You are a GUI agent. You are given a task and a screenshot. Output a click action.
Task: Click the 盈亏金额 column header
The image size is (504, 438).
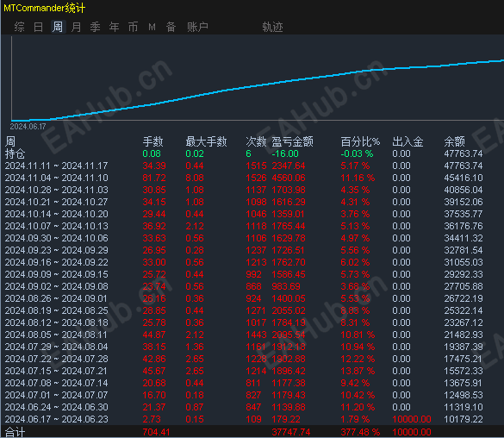click(293, 141)
